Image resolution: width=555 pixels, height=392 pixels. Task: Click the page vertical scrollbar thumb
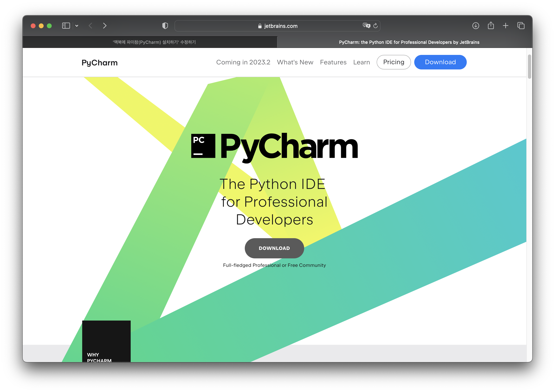click(529, 66)
